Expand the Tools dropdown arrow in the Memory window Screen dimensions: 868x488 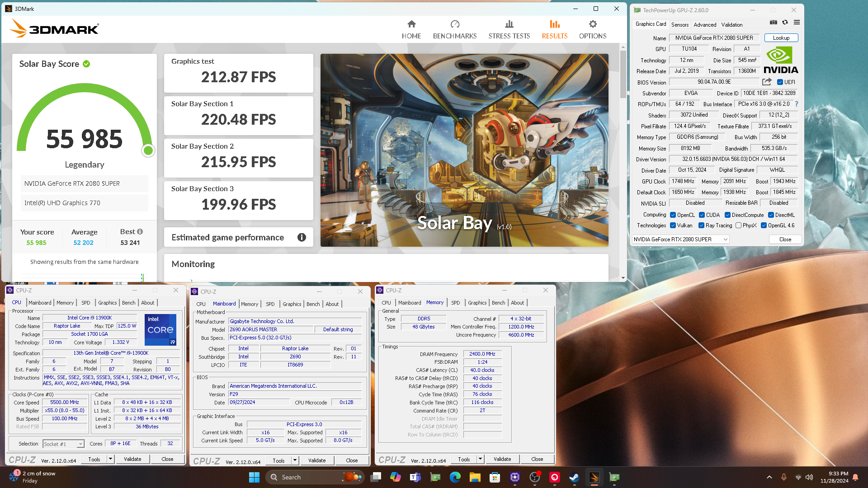pyautogui.click(x=480, y=459)
